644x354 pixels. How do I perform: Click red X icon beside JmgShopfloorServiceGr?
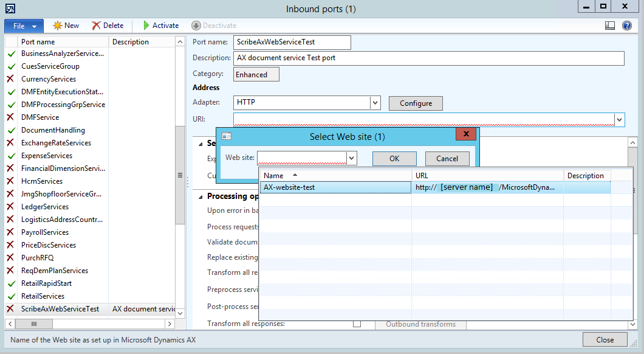pyautogui.click(x=11, y=193)
